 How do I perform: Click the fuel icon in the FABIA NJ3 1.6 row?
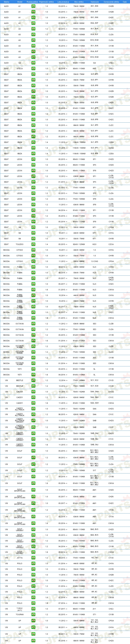coord(33,290)
